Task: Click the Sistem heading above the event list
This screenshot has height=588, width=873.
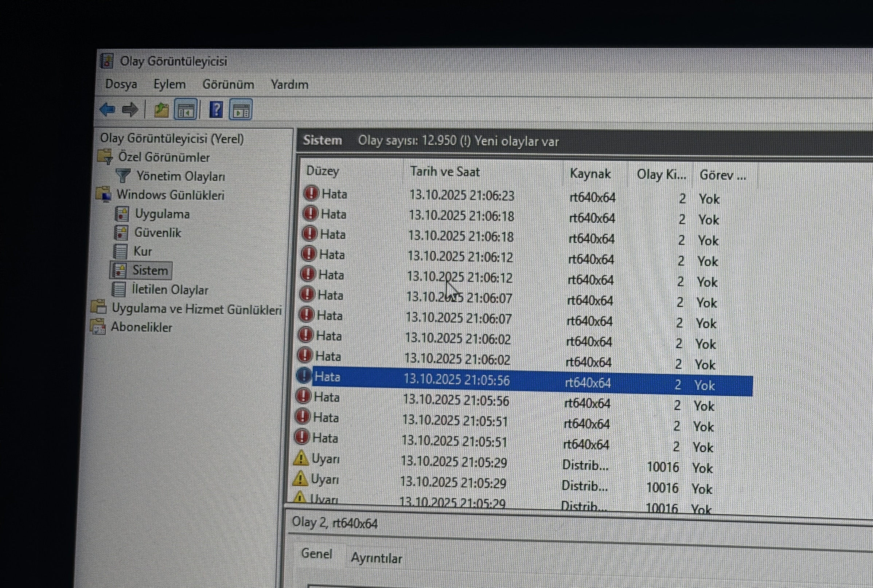Action: 322,140
